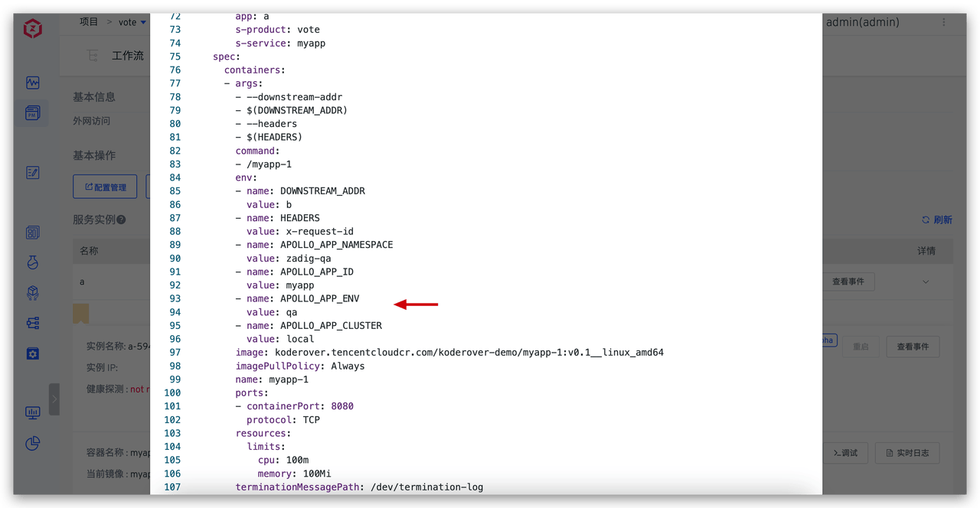Open the cube delivery icon in sidebar
This screenshot has height=508, width=980.
[x=32, y=293]
